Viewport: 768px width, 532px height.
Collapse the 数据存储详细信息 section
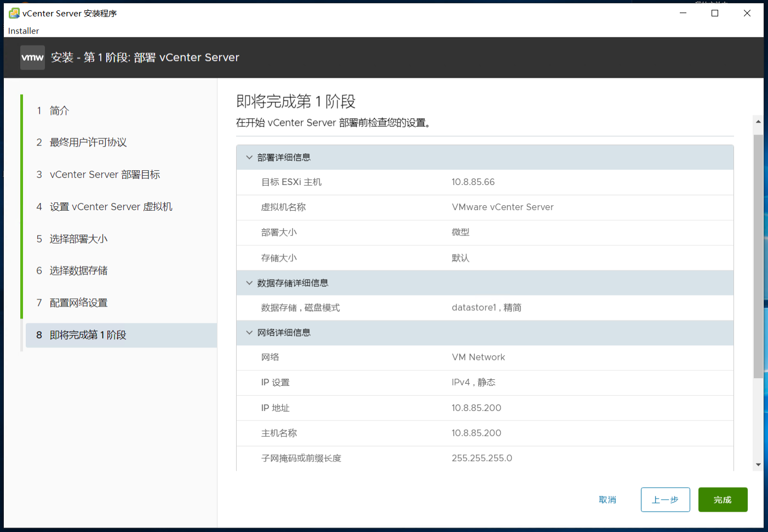(249, 282)
